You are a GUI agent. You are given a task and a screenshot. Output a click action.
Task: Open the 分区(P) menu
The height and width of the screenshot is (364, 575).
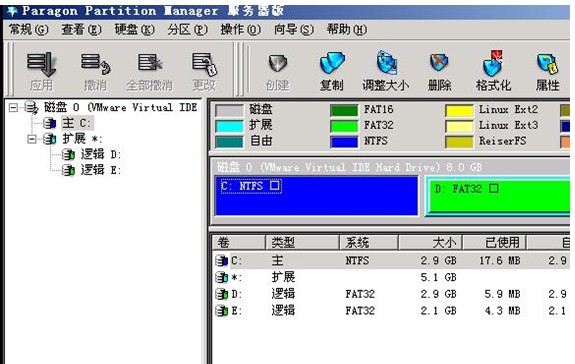click(187, 29)
